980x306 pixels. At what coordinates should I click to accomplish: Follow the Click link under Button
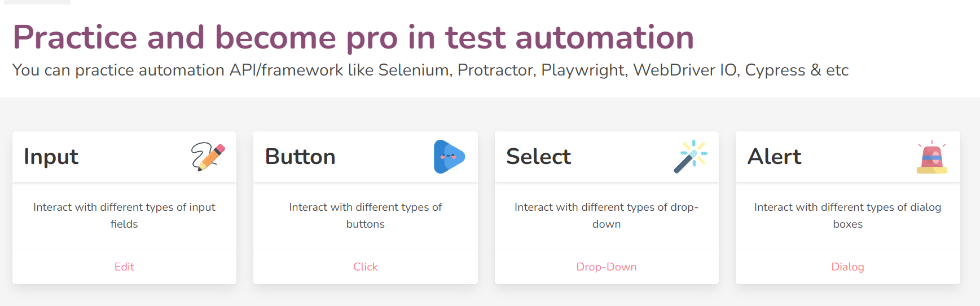[x=365, y=267]
